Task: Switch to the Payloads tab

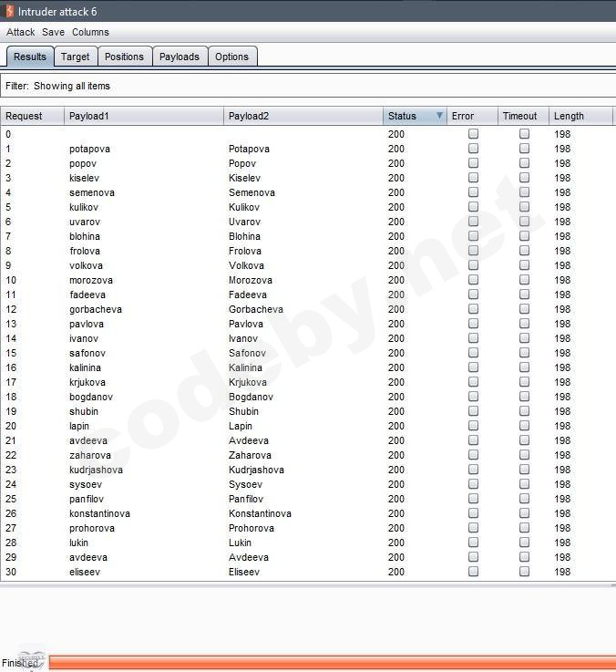Action: tap(180, 57)
